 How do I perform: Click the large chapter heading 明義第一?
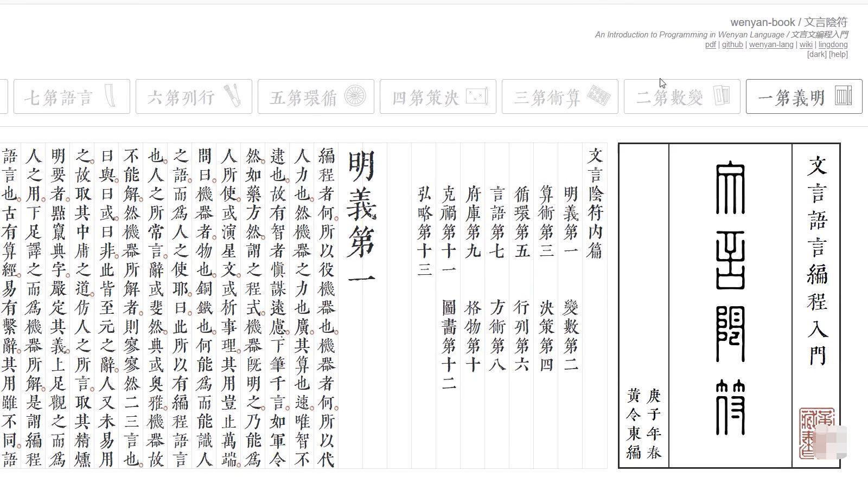[x=361, y=217]
